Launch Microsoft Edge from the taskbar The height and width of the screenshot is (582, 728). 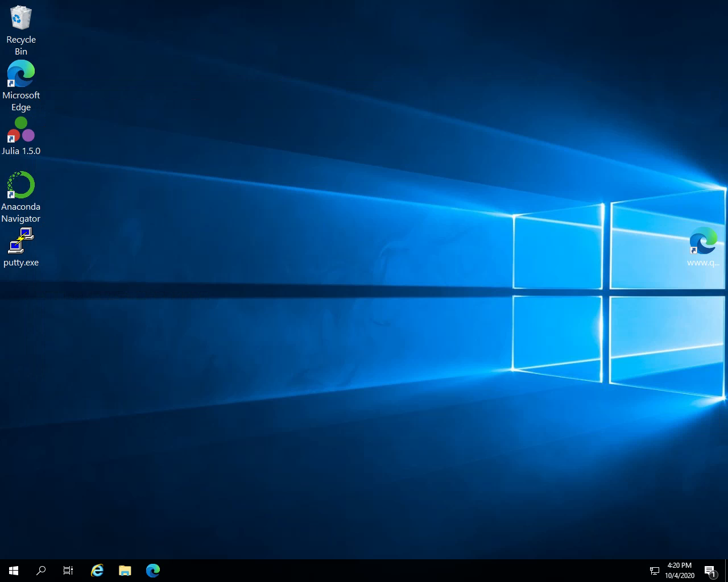click(152, 571)
